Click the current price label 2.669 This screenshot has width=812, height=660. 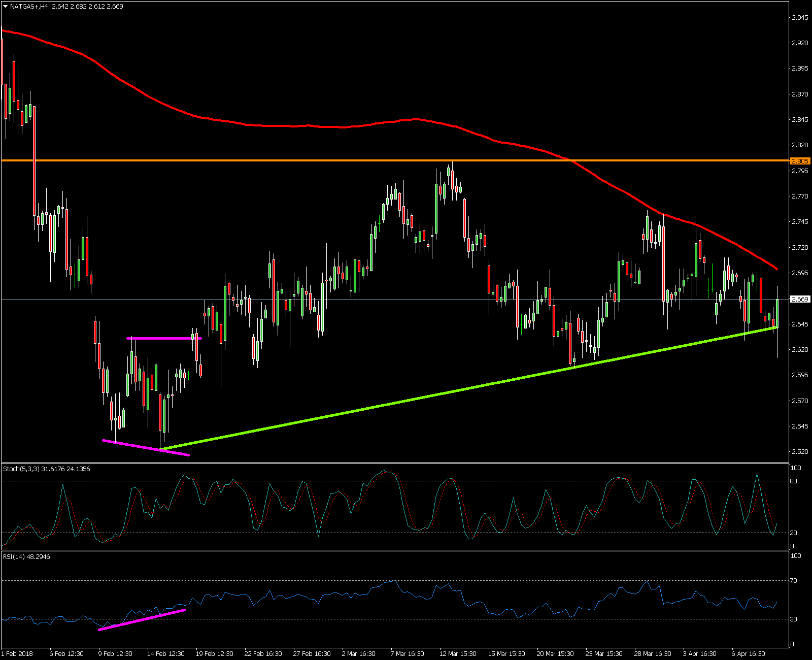coord(800,300)
